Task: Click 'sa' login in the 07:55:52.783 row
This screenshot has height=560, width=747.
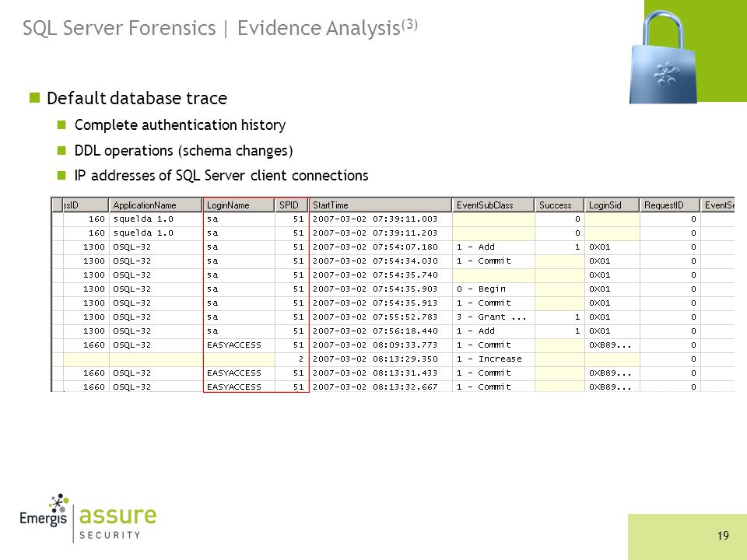Action: 239,317
